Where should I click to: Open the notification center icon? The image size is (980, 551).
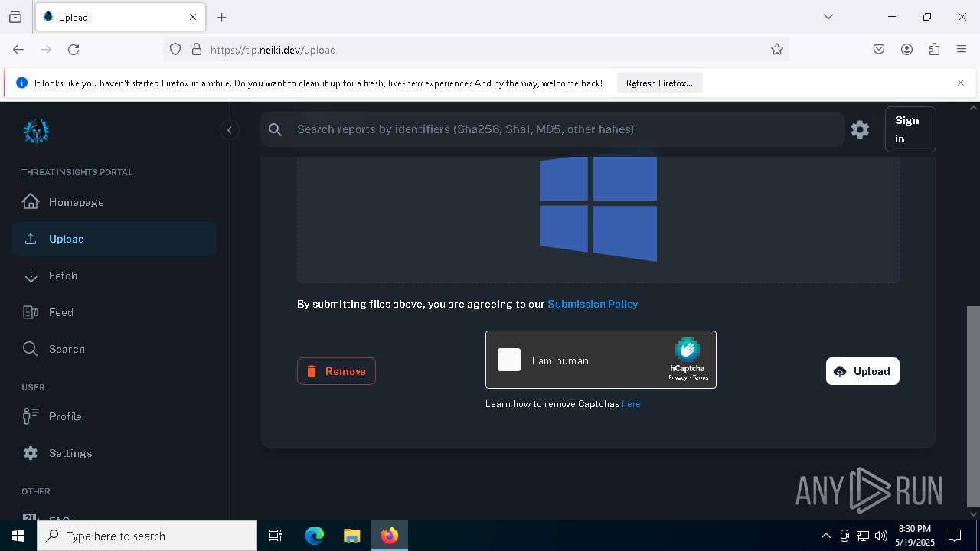tap(955, 536)
